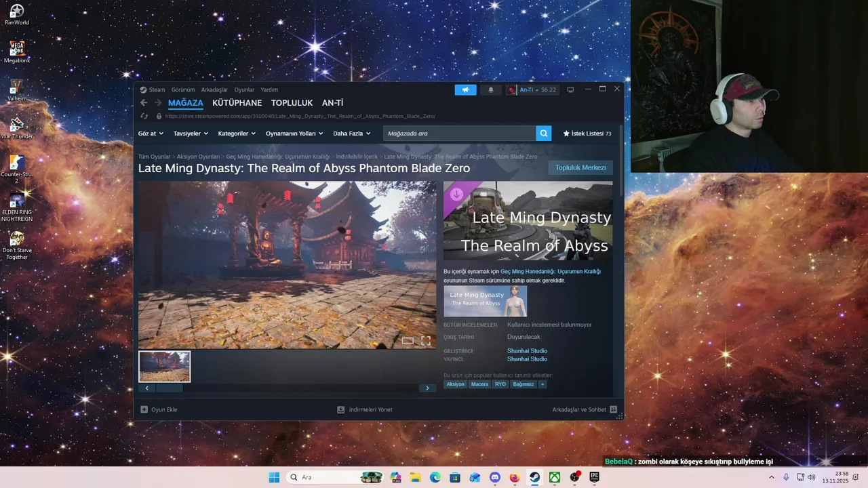The width and height of the screenshot is (868, 488).
Task: Click the Steam announcements megaphone icon
Action: tap(465, 89)
